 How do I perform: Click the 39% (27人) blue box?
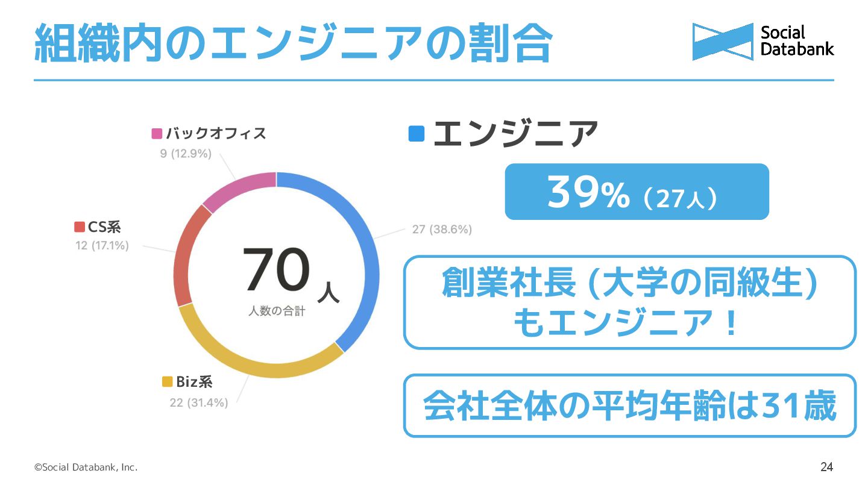point(637,192)
